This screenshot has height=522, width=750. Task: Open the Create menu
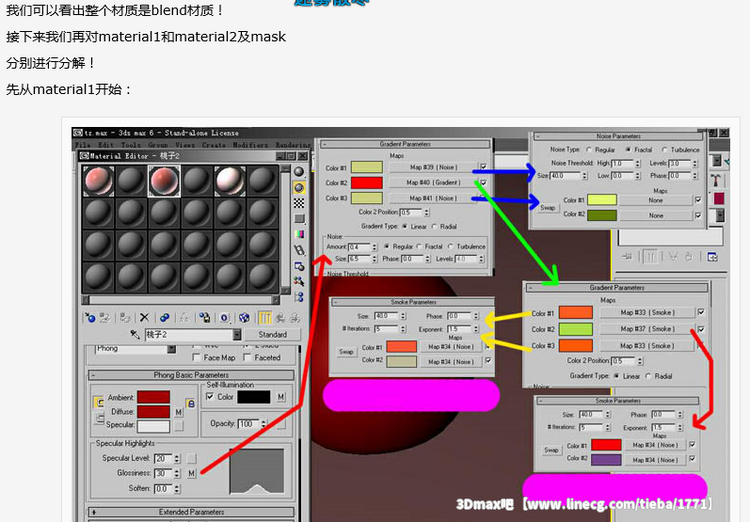[x=213, y=144]
